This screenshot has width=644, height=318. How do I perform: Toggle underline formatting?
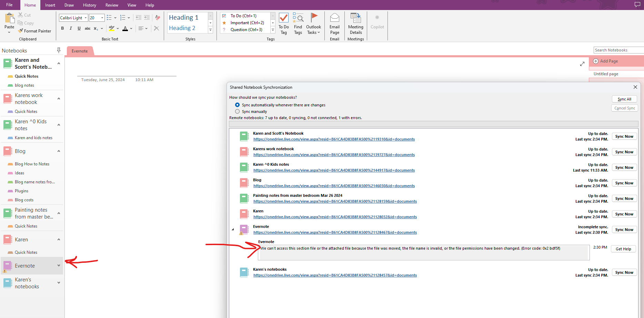(79, 28)
